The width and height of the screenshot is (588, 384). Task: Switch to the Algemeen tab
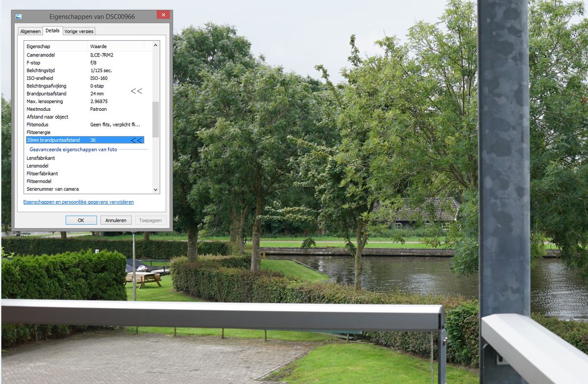click(x=30, y=31)
